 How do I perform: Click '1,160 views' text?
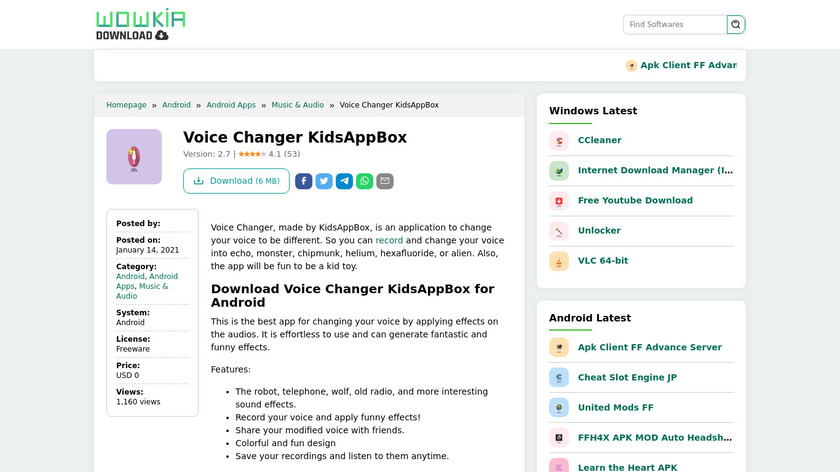pyautogui.click(x=138, y=402)
